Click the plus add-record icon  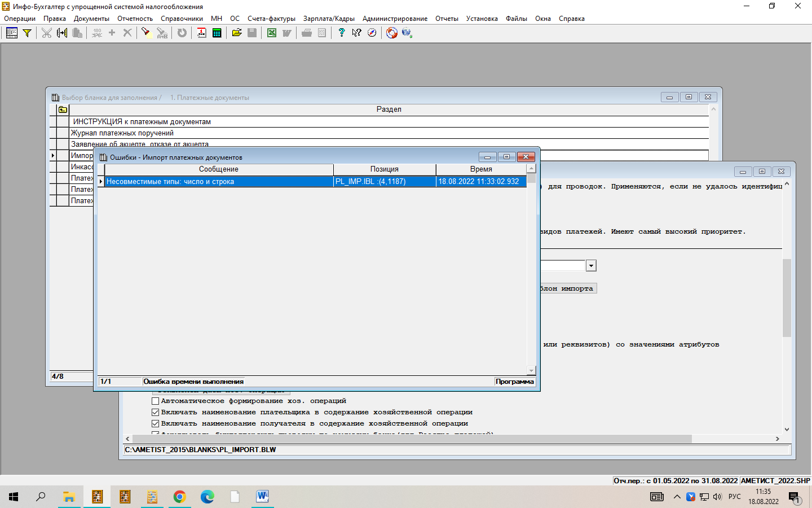coord(112,33)
